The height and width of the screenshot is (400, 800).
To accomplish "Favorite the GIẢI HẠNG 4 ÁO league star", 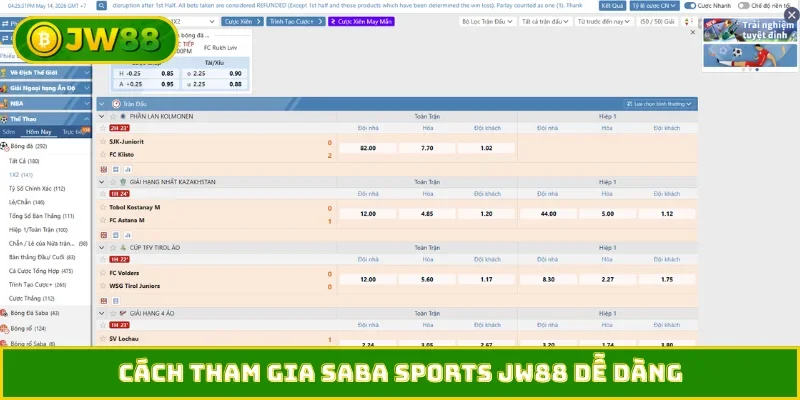I will [x=113, y=313].
